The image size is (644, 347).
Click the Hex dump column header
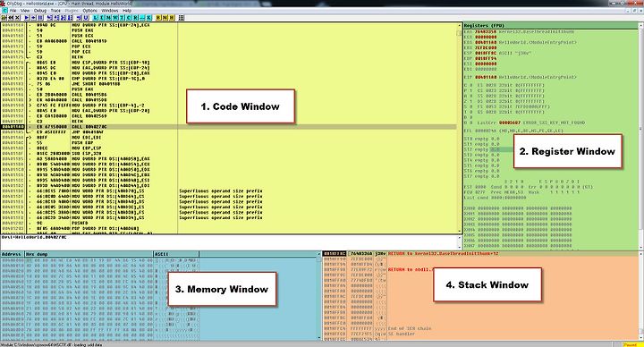89,254
